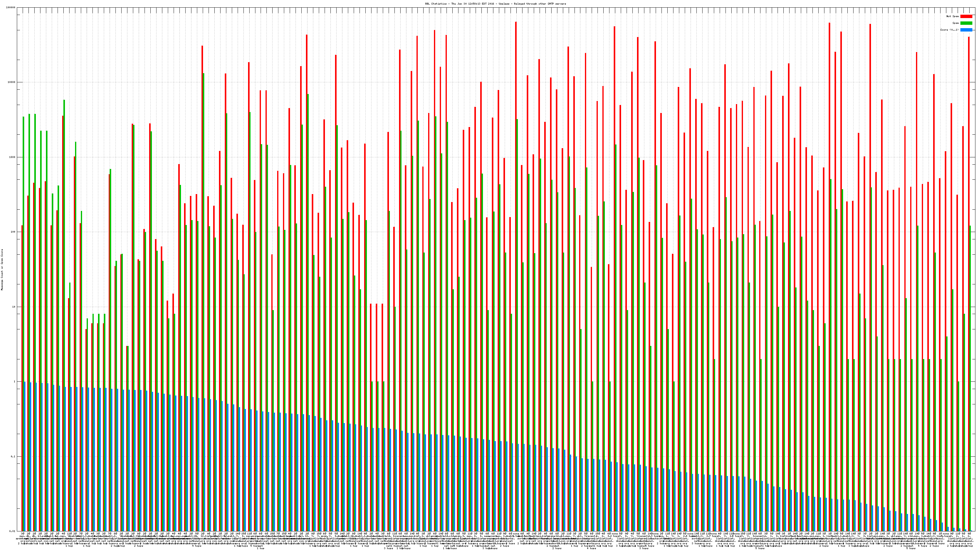
Task: Click the 0.01 y-axis tick label
Action: point(13,531)
